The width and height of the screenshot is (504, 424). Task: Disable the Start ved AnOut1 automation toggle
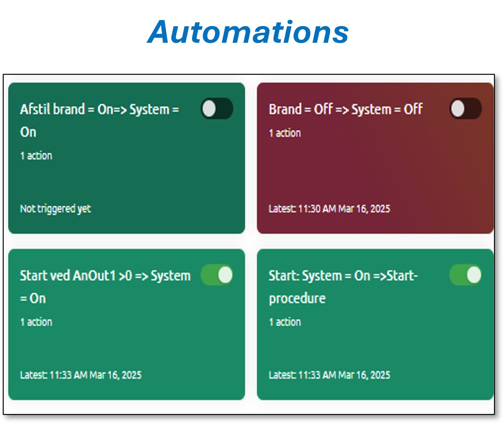tap(217, 275)
